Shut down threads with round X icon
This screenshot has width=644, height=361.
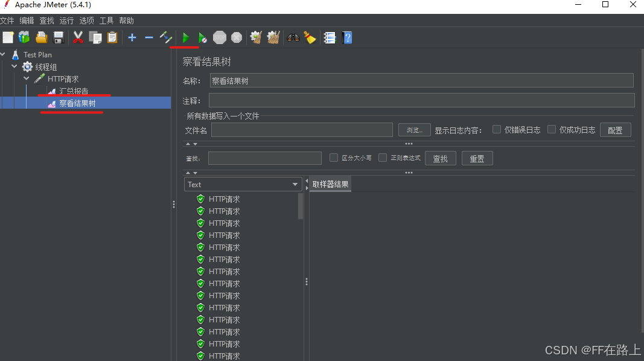tap(237, 38)
